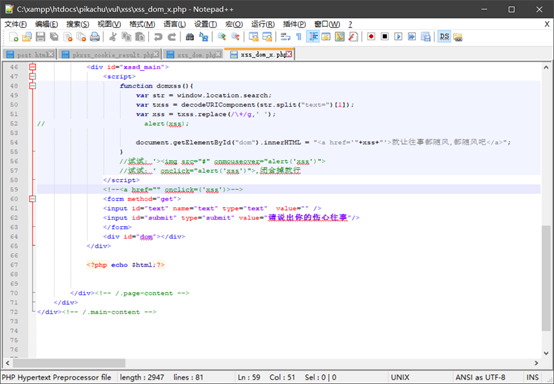Open the 格式(M) menu
The height and width of the screenshot is (384, 554).
pos(142,24)
